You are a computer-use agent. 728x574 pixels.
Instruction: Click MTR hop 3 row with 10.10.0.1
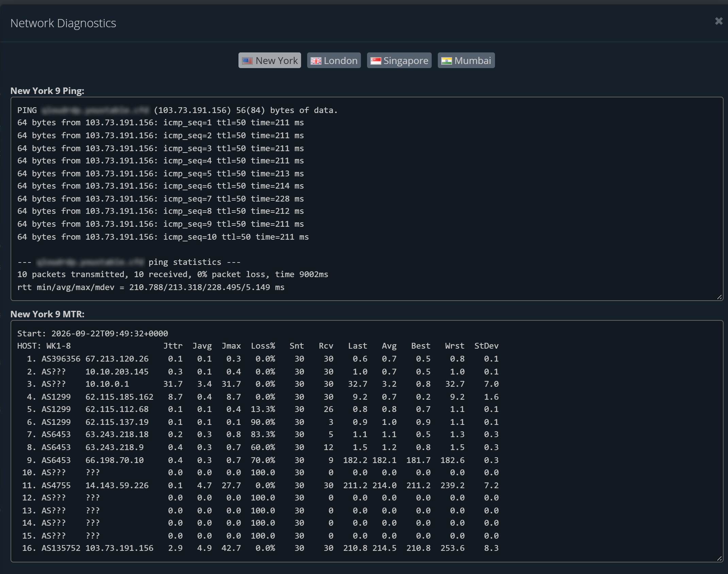[x=263, y=384]
